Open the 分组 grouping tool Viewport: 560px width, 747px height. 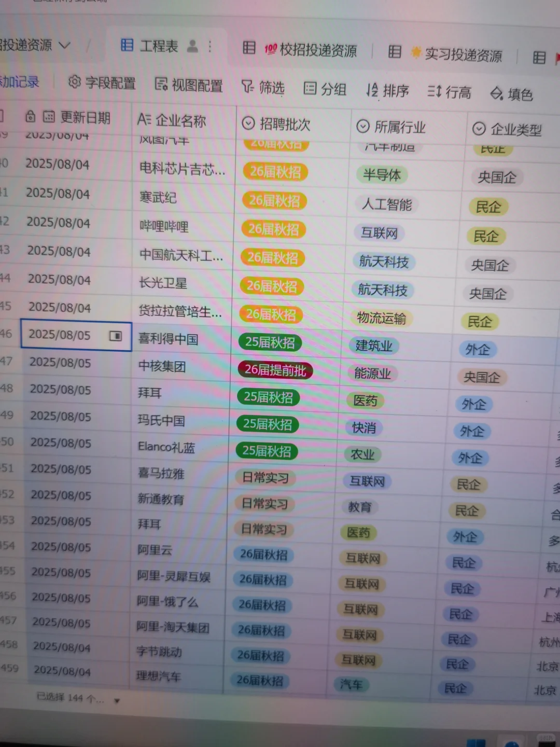[325, 89]
